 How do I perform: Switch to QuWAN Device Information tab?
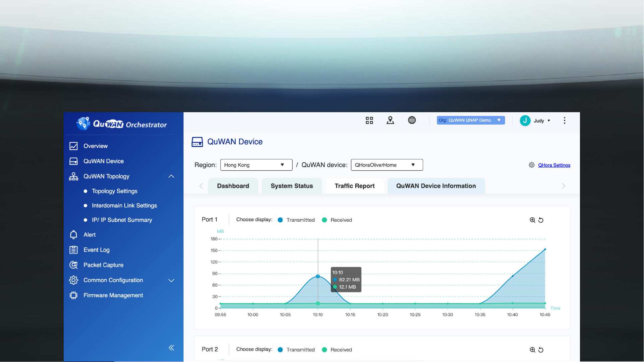point(436,186)
